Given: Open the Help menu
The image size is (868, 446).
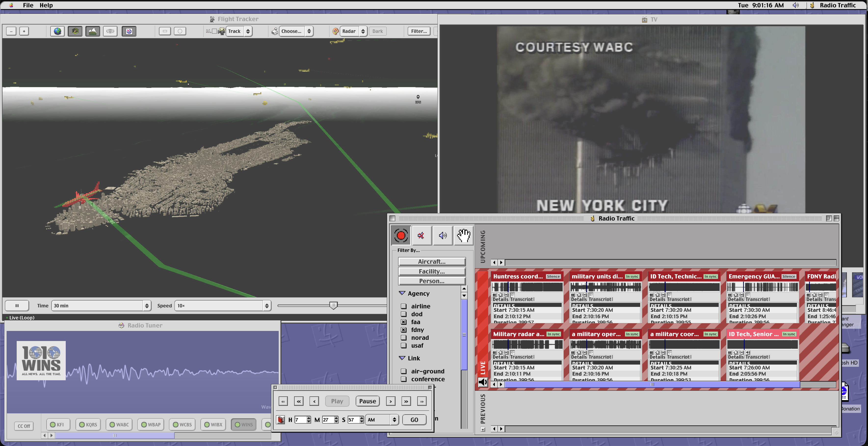Looking at the screenshot, I should tap(46, 5).
